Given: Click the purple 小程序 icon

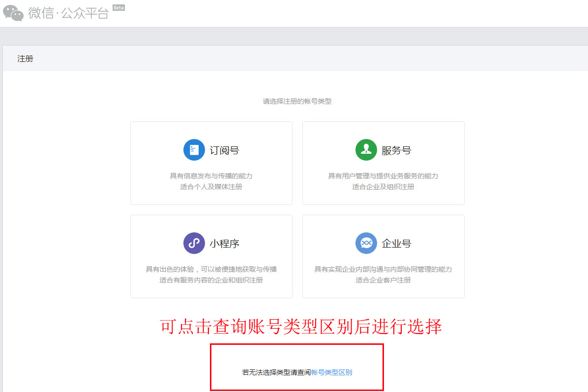Looking at the screenshot, I should click(x=194, y=243).
